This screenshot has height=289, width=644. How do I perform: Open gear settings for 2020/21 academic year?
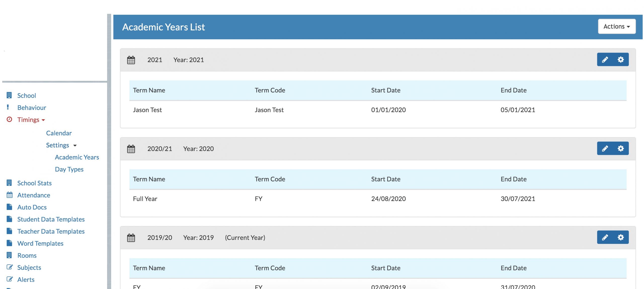[x=621, y=149]
